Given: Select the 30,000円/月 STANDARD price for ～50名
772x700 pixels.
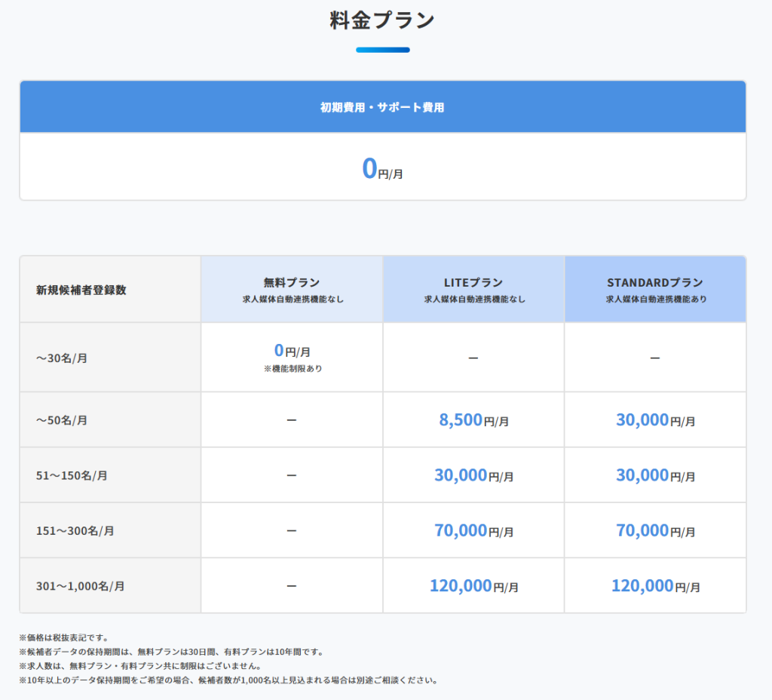Looking at the screenshot, I should pyautogui.click(x=654, y=419).
